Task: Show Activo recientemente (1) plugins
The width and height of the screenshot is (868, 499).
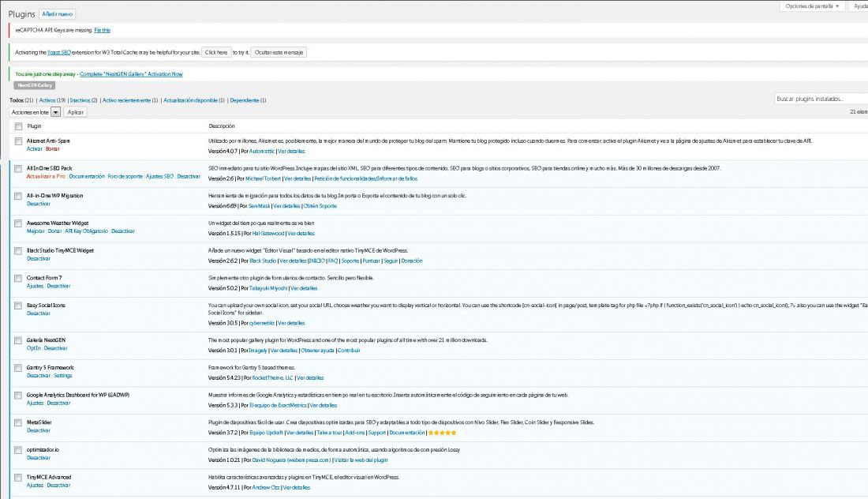Action: (x=130, y=101)
